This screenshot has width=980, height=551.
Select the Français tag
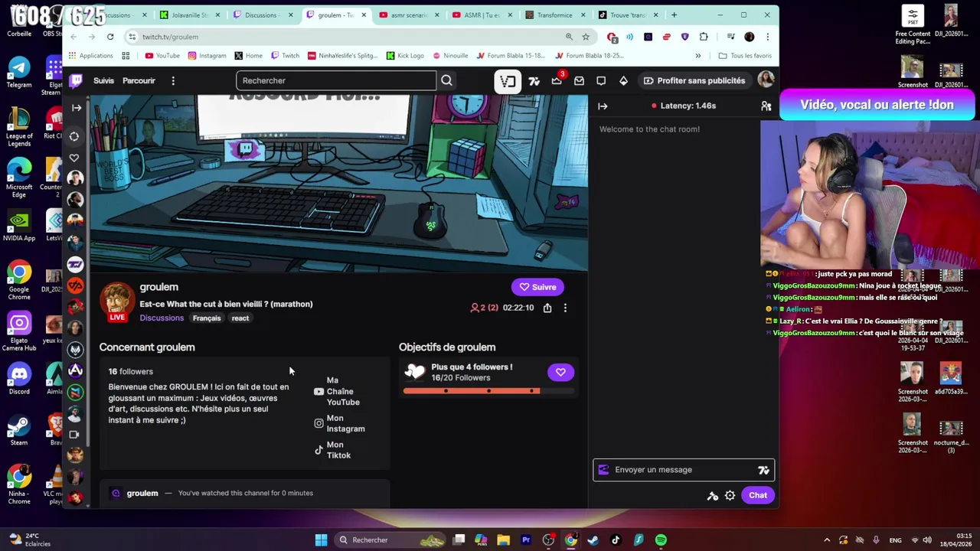[x=207, y=318]
